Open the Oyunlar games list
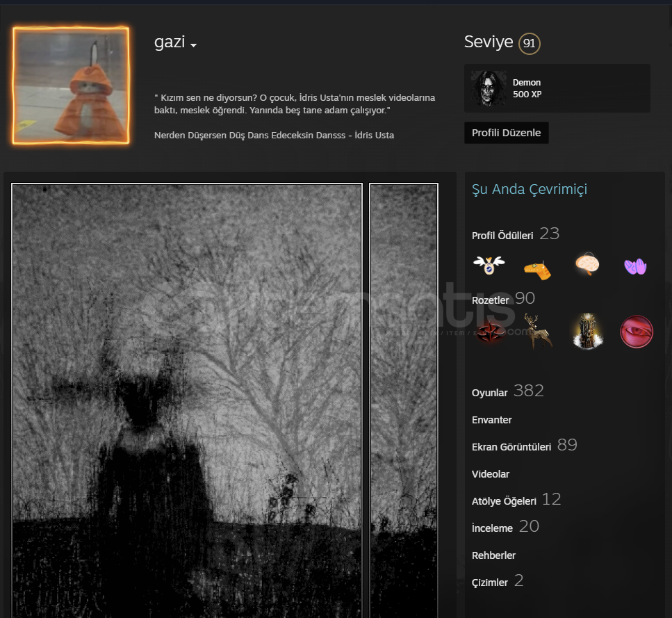This screenshot has height=618, width=672. click(489, 393)
